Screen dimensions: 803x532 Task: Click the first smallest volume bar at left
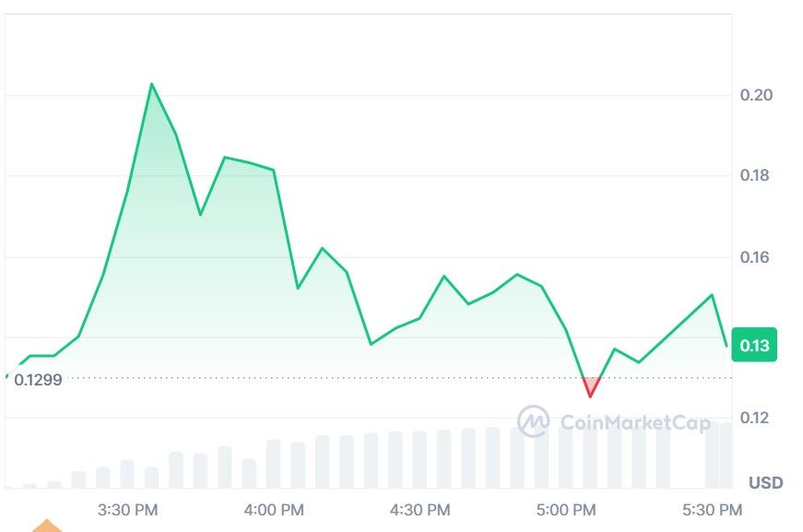pyautogui.click(x=30, y=485)
